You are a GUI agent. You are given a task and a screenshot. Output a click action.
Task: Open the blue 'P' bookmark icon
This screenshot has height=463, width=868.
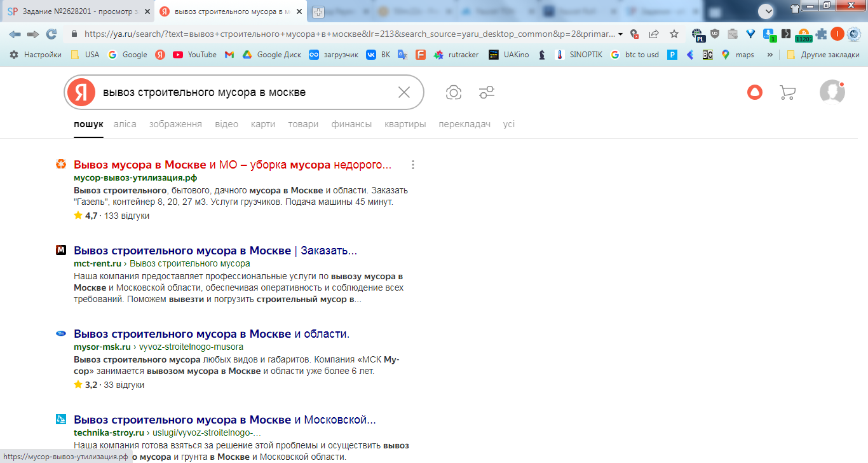(672, 55)
